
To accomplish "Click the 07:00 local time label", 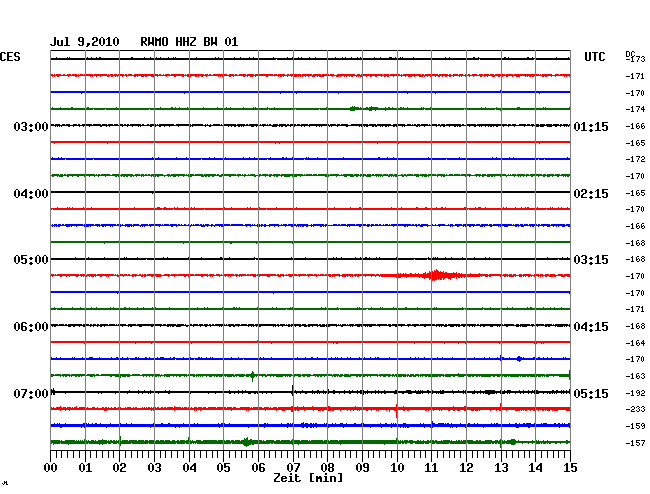I will (x=31, y=393).
